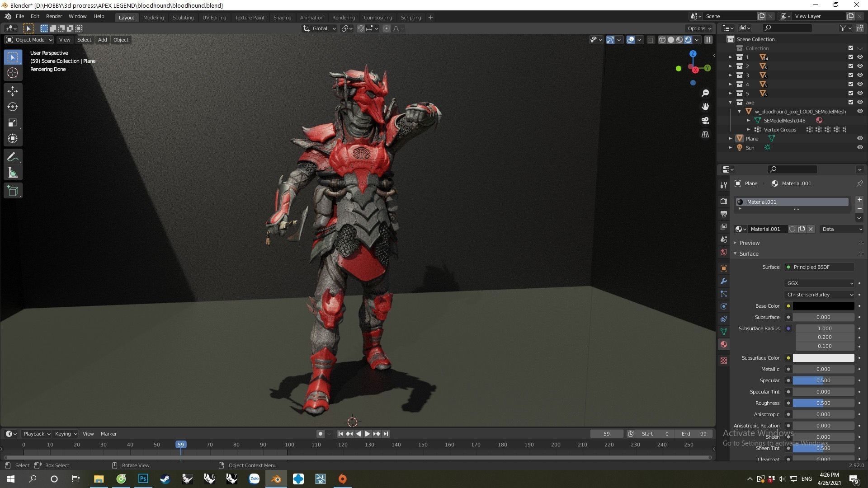Open the Playback dropdown menu

(x=37, y=434)
